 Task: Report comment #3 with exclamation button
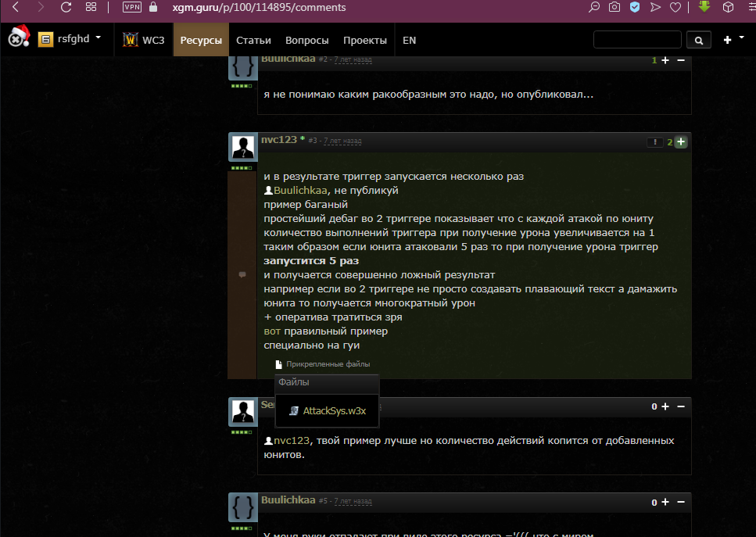pyautogui.click(x=654, y=141)
